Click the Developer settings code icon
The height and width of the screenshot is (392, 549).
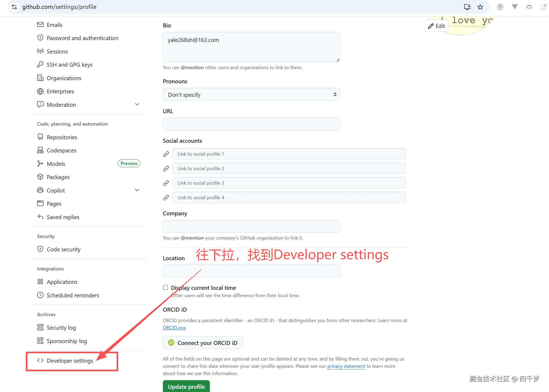click(41, 360)
